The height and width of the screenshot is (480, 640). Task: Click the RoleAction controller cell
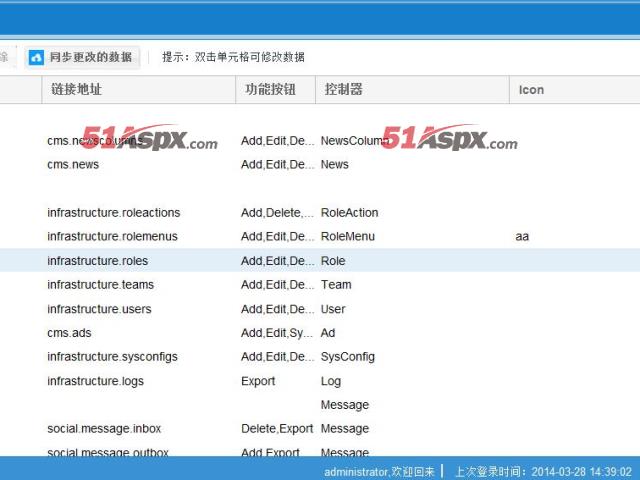349,213
